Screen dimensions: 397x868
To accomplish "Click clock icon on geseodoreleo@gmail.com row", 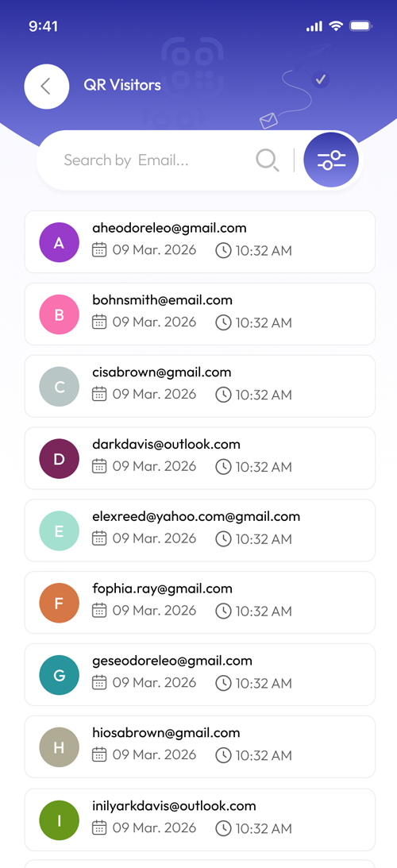I will pyautogui.click(x=223, y=683).
